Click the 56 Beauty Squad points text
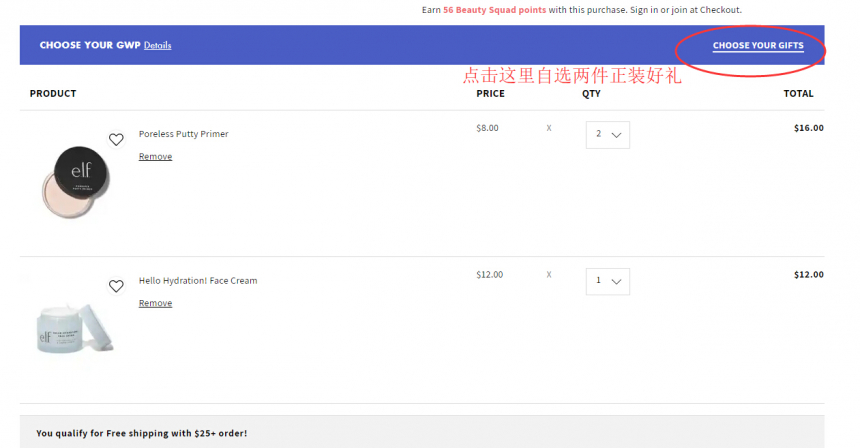 click(494, 10)
